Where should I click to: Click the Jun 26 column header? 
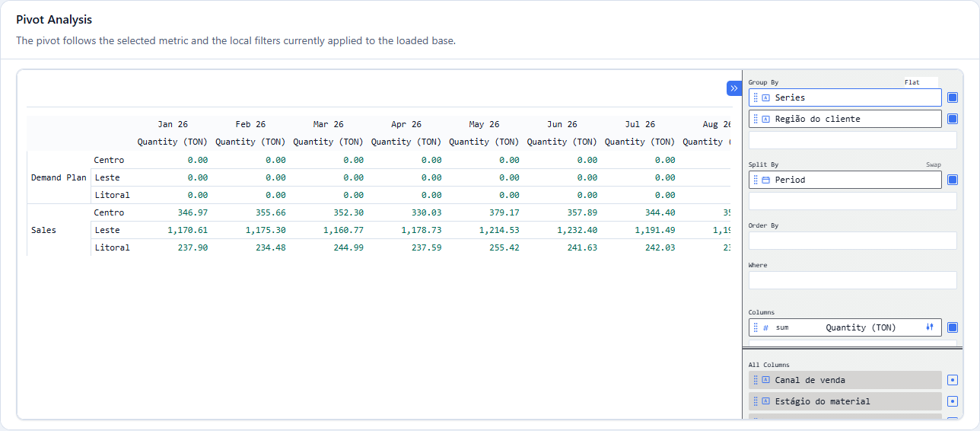point(562,124)
